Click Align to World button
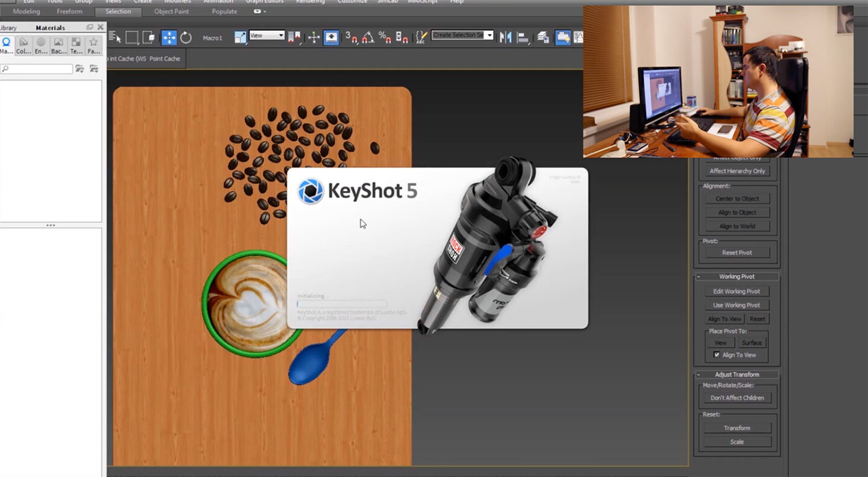868x477 pixels. [x=737, y=226]
